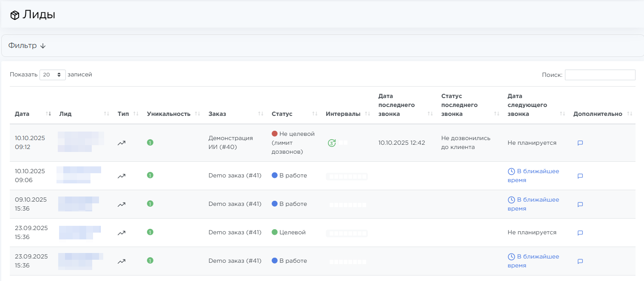Click green uniqueness badge in first row

[150, 143]
